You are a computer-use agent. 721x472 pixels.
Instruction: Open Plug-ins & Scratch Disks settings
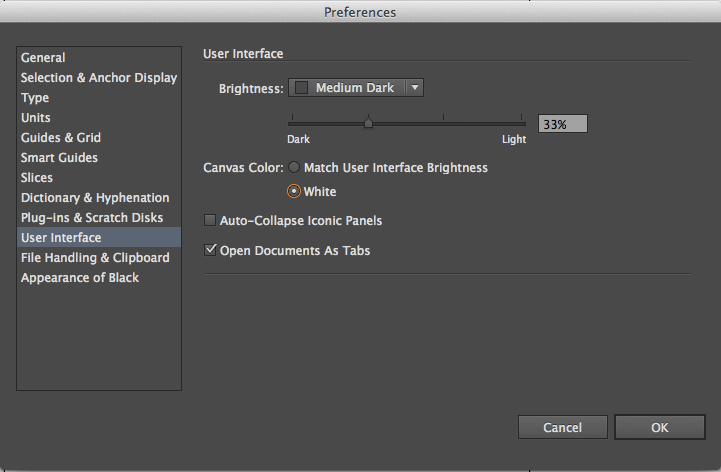coord(92,218)
